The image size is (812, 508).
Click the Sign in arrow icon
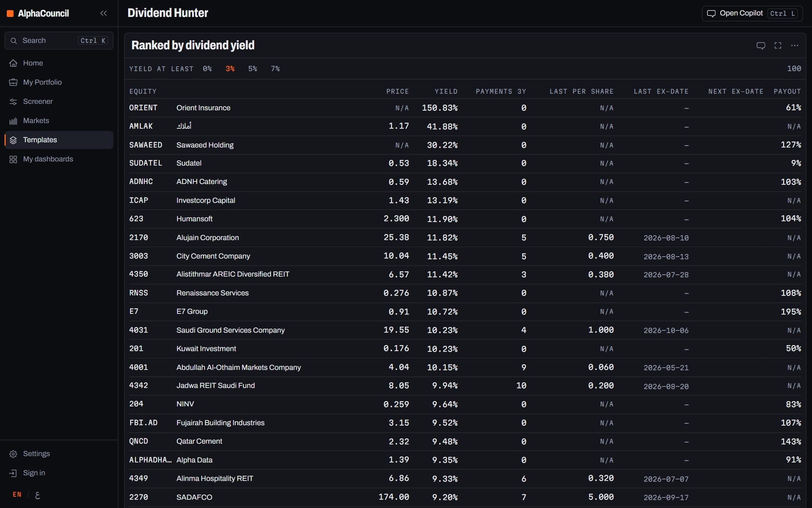[13, 473]
